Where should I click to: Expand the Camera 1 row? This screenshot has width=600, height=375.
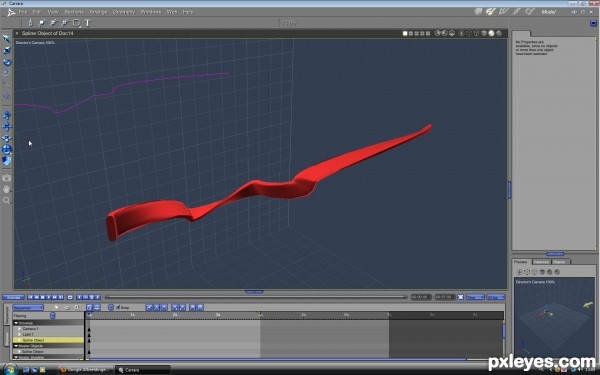[x=19, y=329]
